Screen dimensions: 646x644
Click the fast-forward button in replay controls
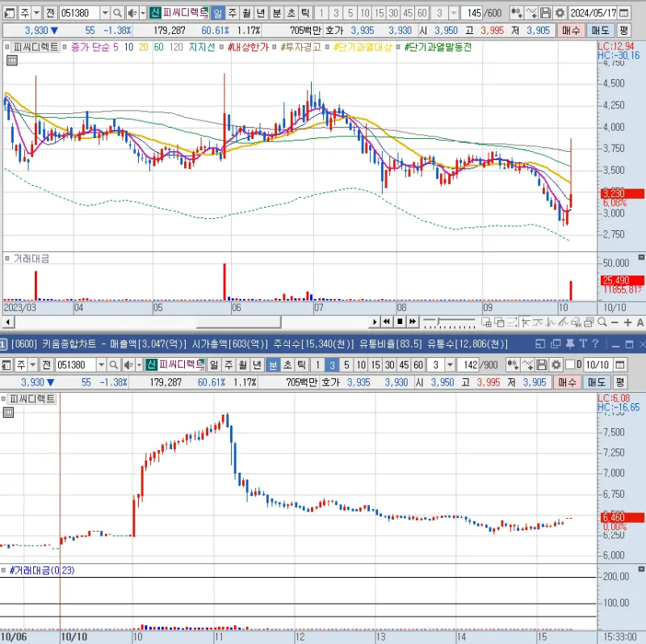pos(413,322)
